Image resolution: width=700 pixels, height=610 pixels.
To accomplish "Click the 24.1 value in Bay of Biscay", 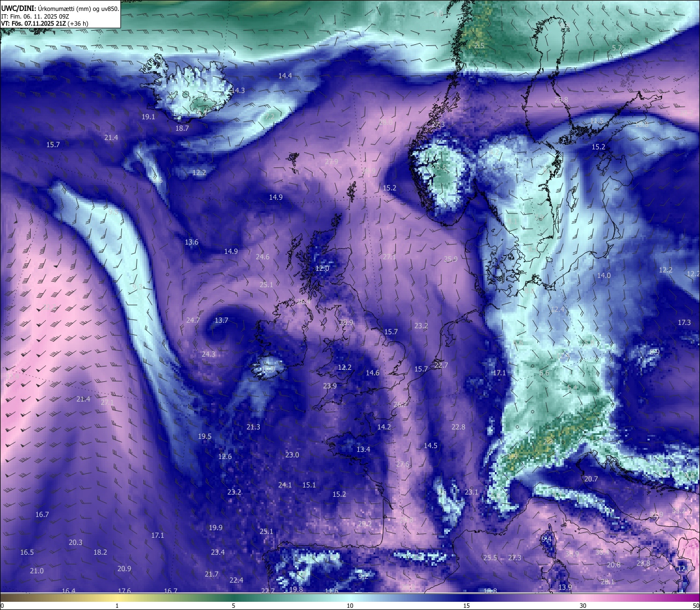I will click(x=285, y=485).
